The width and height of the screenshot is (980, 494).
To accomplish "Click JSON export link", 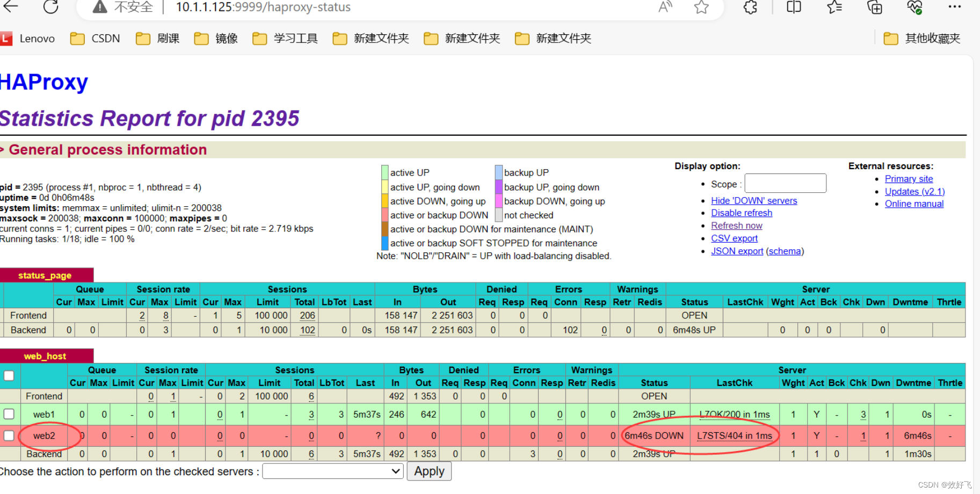I will tap(737, 251).
